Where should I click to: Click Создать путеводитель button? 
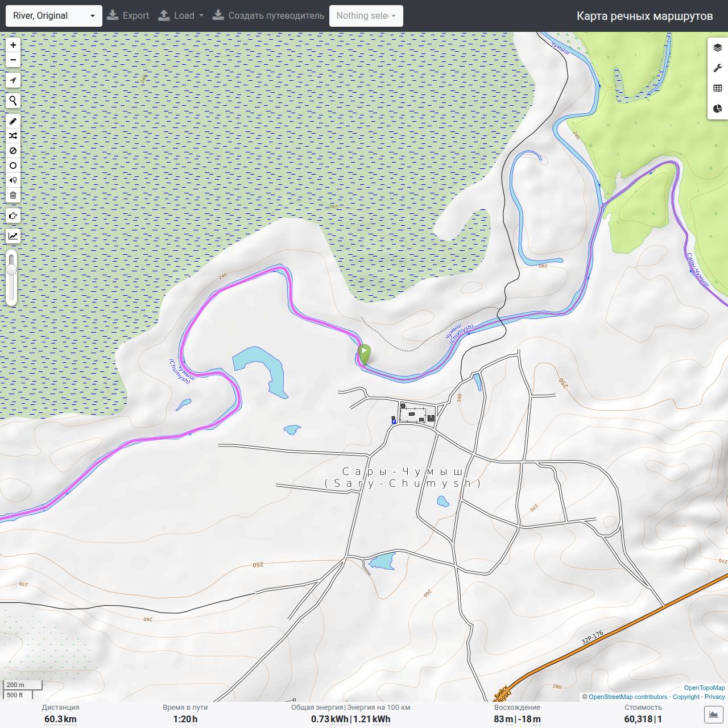268,16
